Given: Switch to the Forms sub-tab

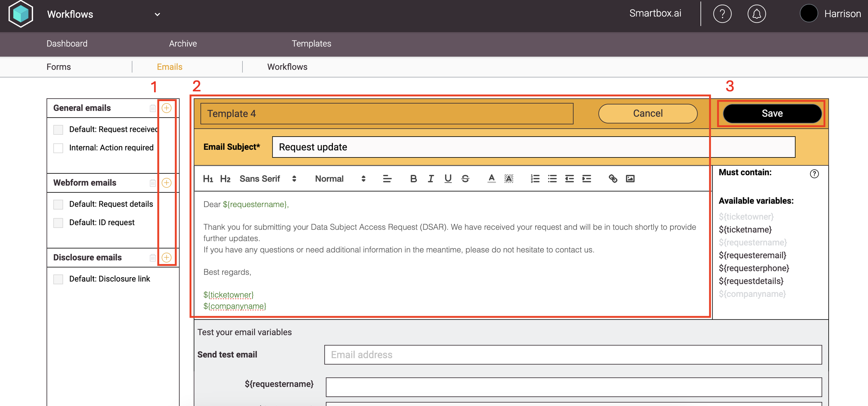Looking at the screenshot, I should point(59,67).
